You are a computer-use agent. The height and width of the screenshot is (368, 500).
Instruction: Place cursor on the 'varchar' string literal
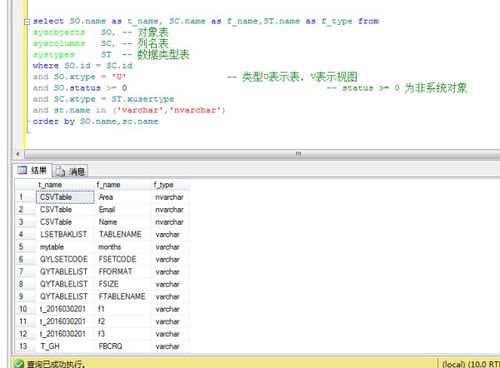pos(142,110)
